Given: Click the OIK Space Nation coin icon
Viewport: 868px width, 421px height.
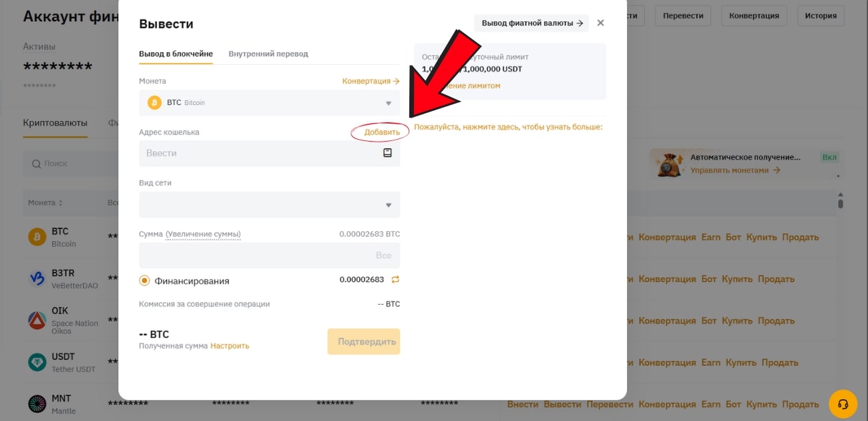Looking at the screenshot, I should point(37,320).
